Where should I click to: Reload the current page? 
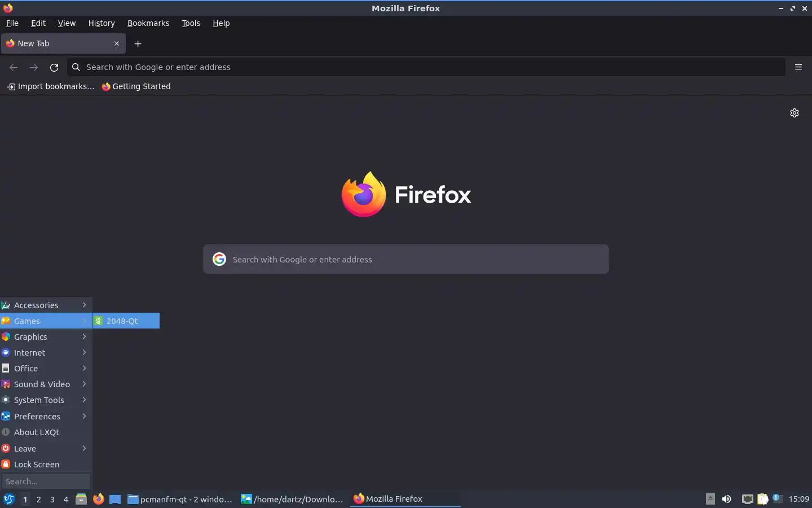pyautogui.click(x=54, y=67)
